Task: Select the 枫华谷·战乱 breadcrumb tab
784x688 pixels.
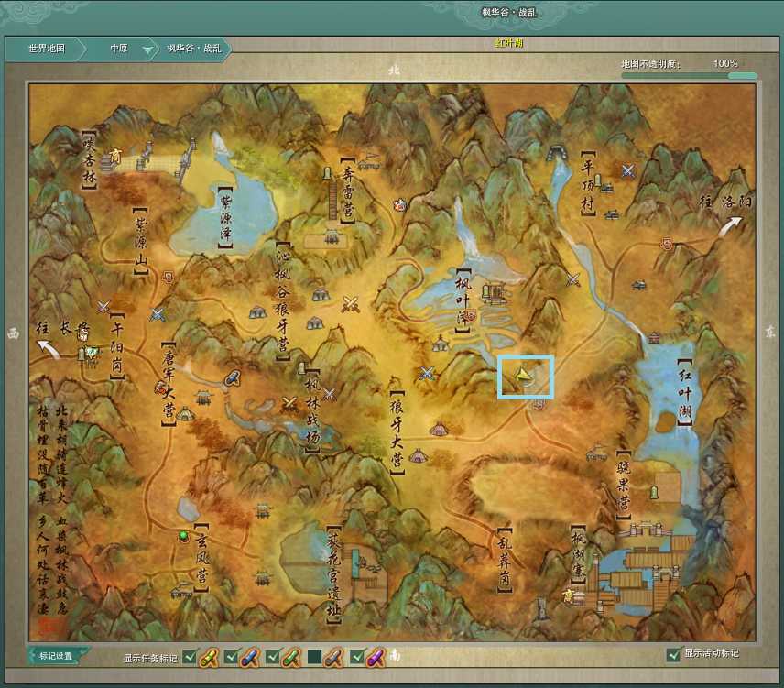Action: [192, 49]
